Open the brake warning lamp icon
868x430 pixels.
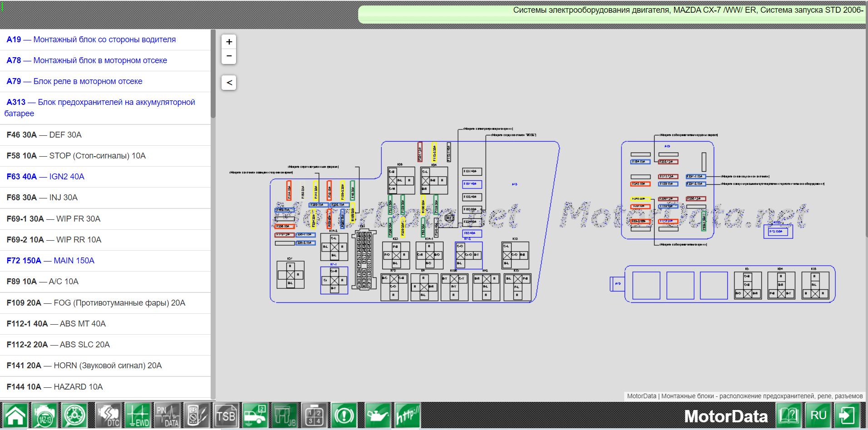click(x=344, y=415)
